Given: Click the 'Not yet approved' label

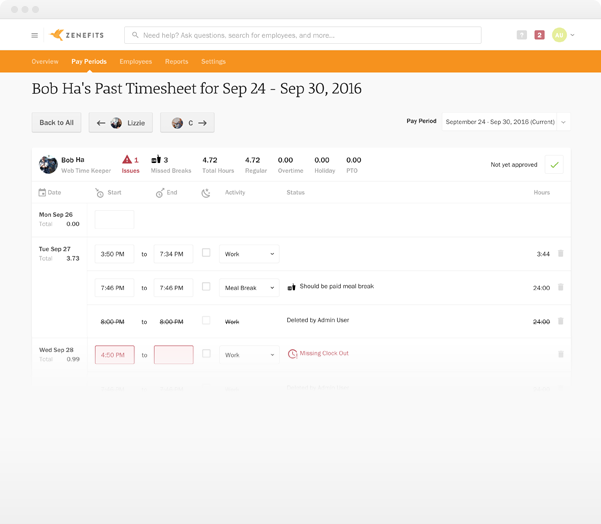Looking at the screenshot, I should 514,164.
